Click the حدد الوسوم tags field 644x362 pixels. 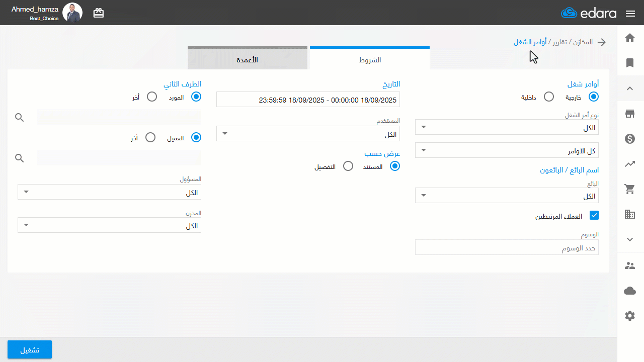(507, 247)
